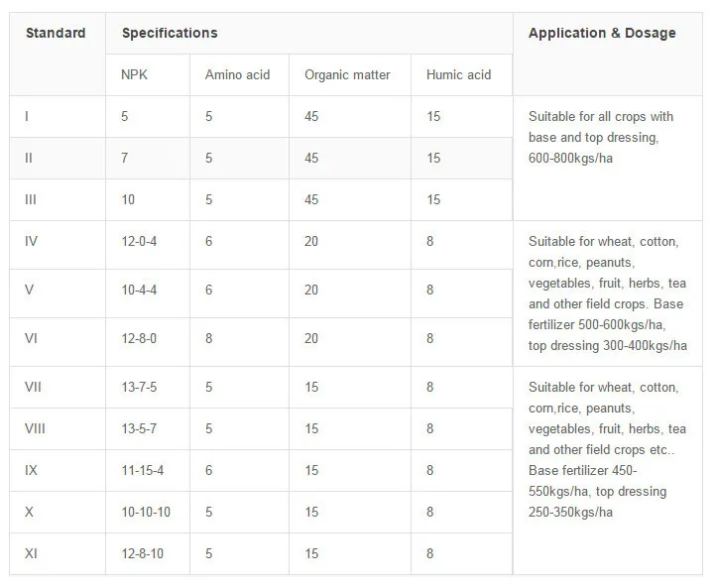This screenshot has height=588, width=716.
Task: Select the Humic acid sub-header
Action: click(x=458, y=75)
